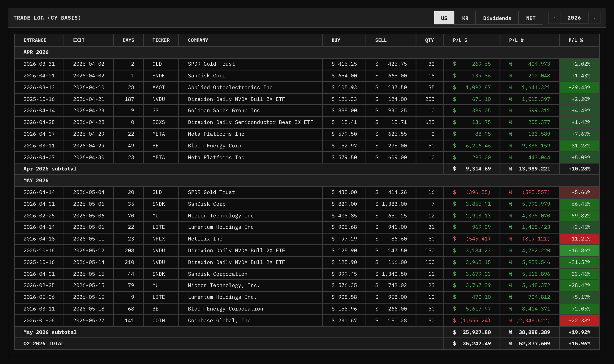Click the $ 1,383.00 sell price
This screenshot has width=614, height=364.
(x=391, y=204)
